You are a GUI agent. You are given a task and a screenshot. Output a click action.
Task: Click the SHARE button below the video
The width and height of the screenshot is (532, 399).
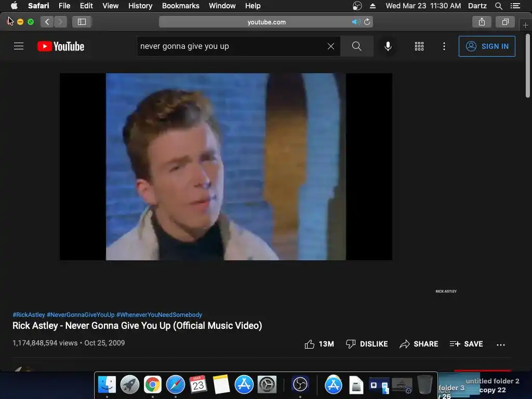click(x=419, y=344)
